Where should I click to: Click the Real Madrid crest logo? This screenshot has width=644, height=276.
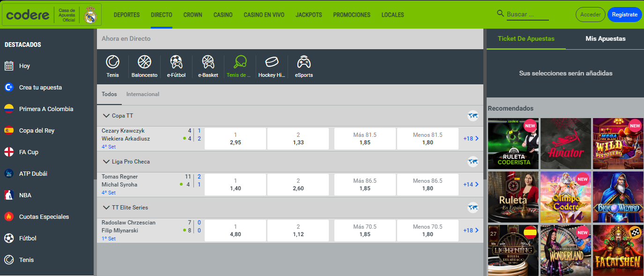pos(90,15)
